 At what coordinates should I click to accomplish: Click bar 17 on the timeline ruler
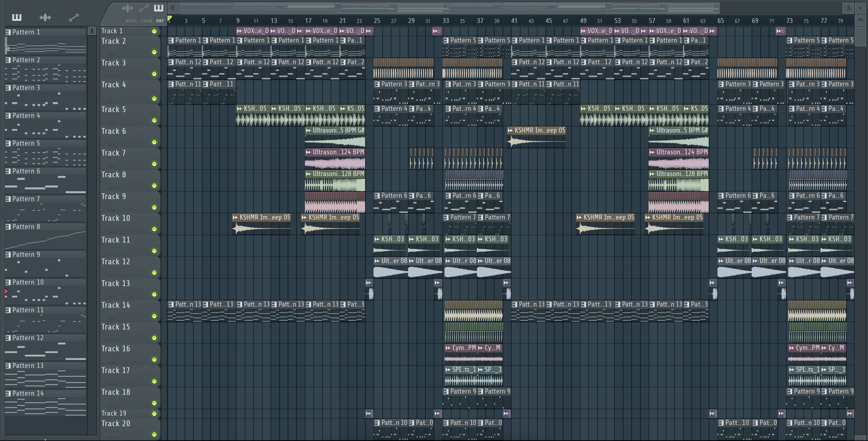click(x=308, y=21)
